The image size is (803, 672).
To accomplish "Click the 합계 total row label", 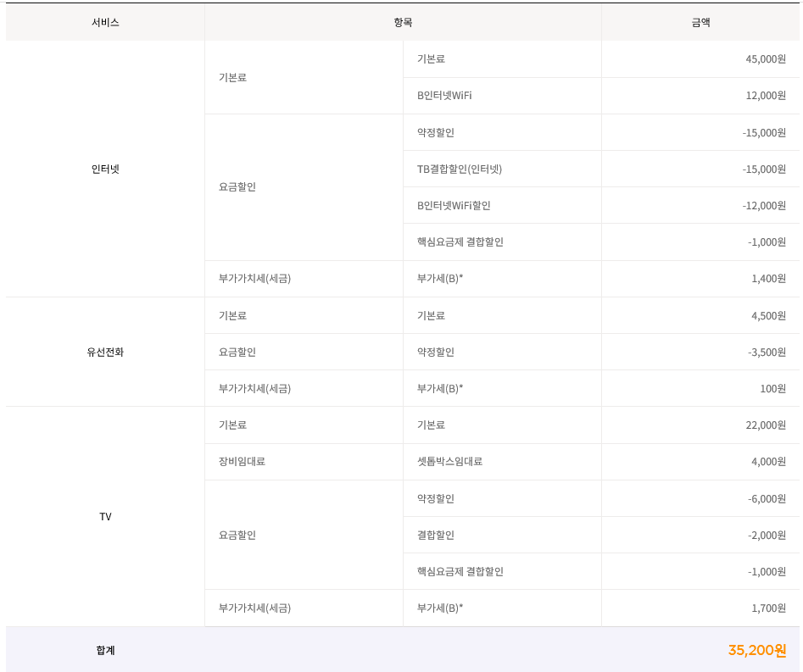I will [x=105, y=650].
